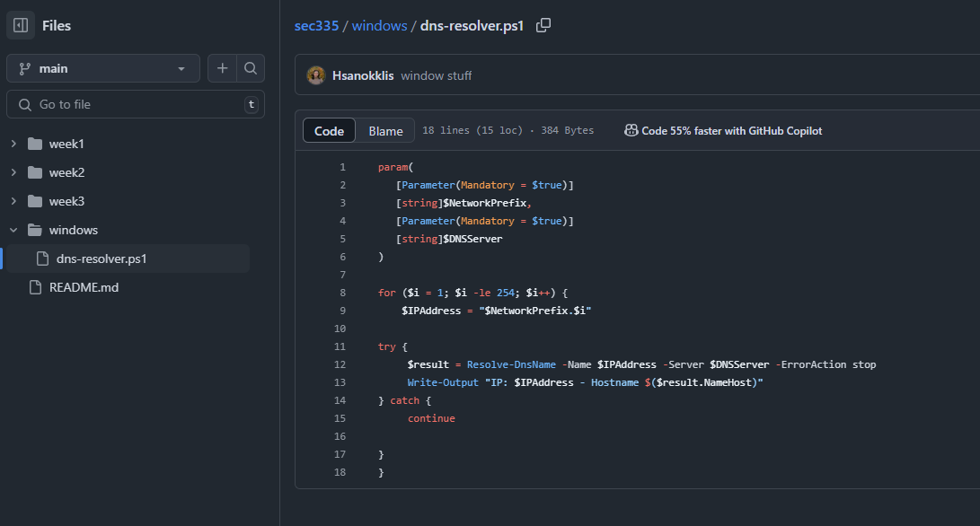Collapse the file tree side panel icon
This screenshot has height=526, width=980.
click(21, 26)
